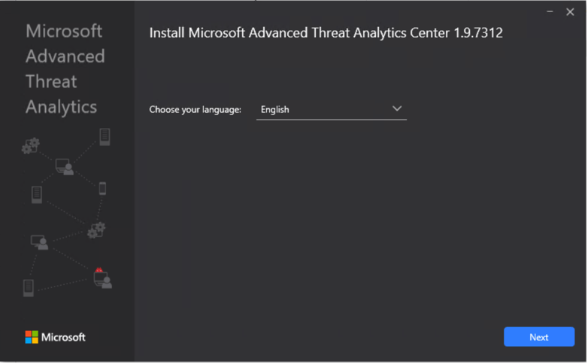Click the Microsoft wordmark text at bottom left
This screenshot has width=588, height=364.
[63, 337]
